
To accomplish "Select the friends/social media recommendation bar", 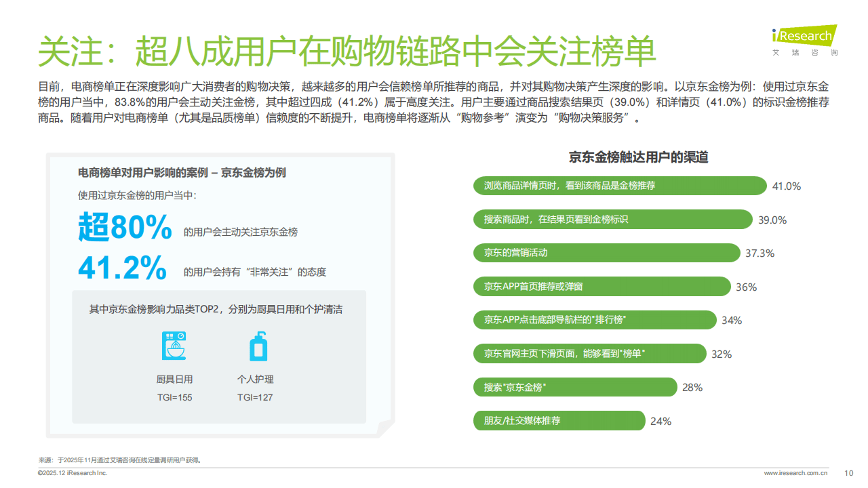I will point(559,421).
